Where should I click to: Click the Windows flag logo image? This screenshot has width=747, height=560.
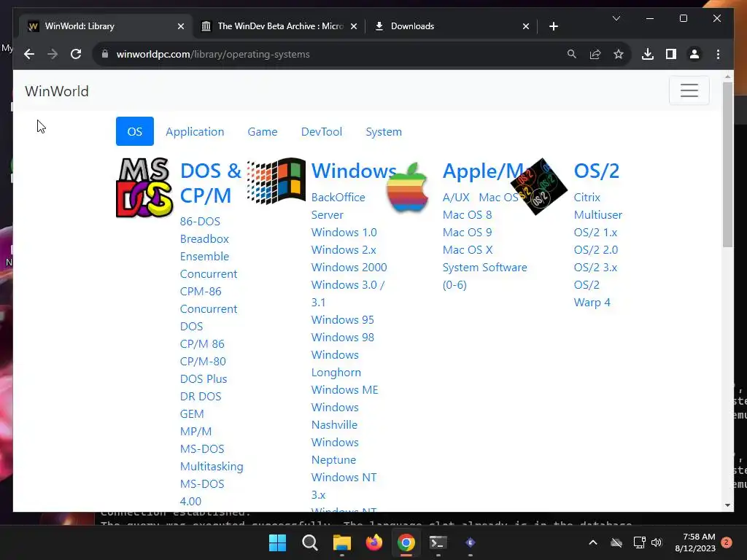[276, 181]
